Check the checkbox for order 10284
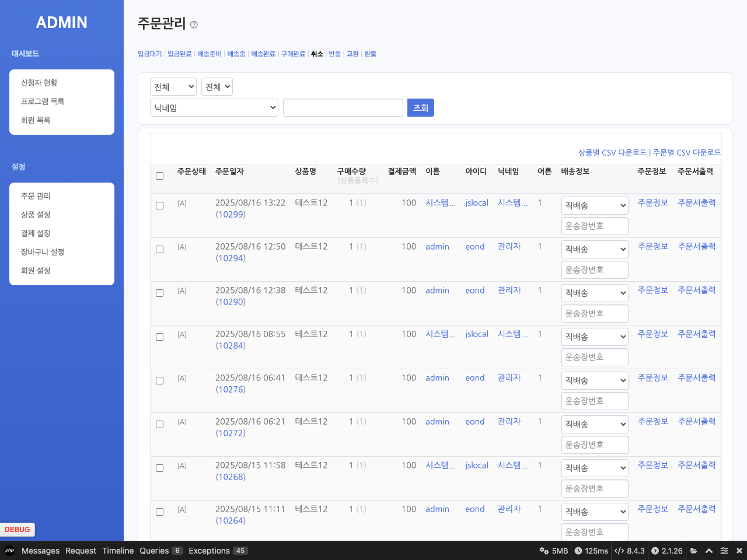 [x=159, y=337]
